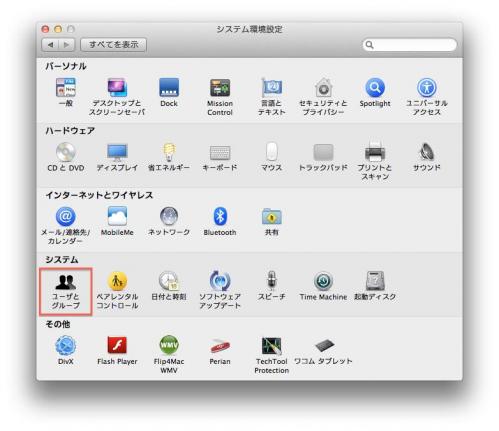Click the すべてを表示 button
This screenshot has width=499, height=431.
click(114, 45)
